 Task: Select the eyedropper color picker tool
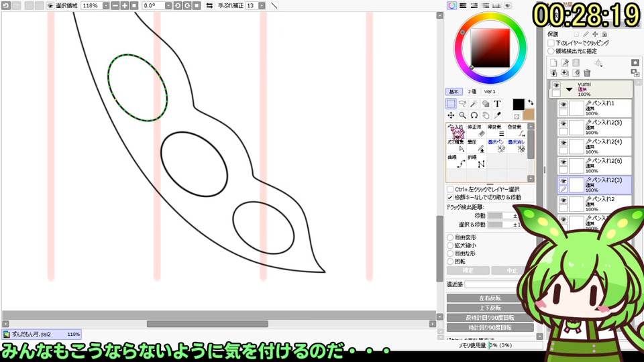click(x=498, y=115)
